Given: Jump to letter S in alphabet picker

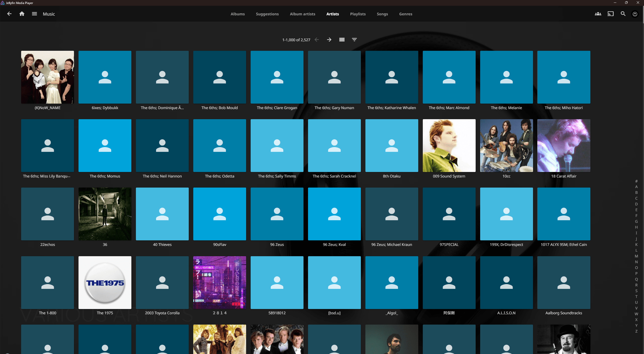Looking at the screenshot, I should pyautogui.click(x=636, y=291).
